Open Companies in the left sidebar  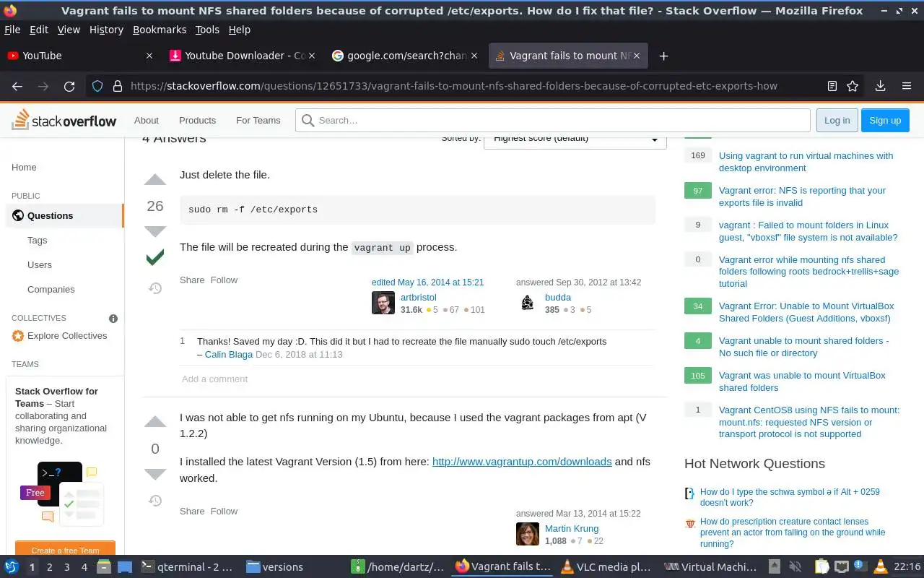(x=51, y=289)
